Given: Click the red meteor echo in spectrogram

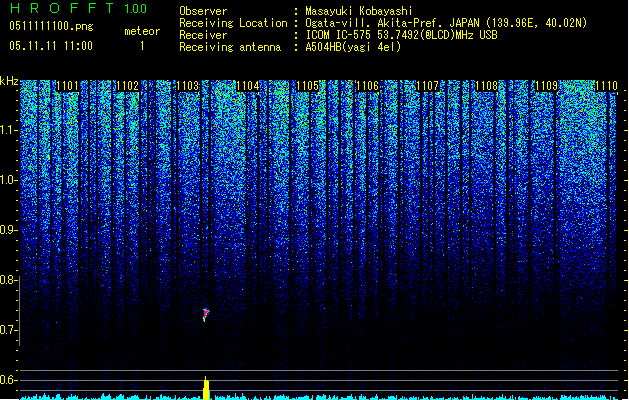Looking at the screenshot, I should [x=205, y=315].
